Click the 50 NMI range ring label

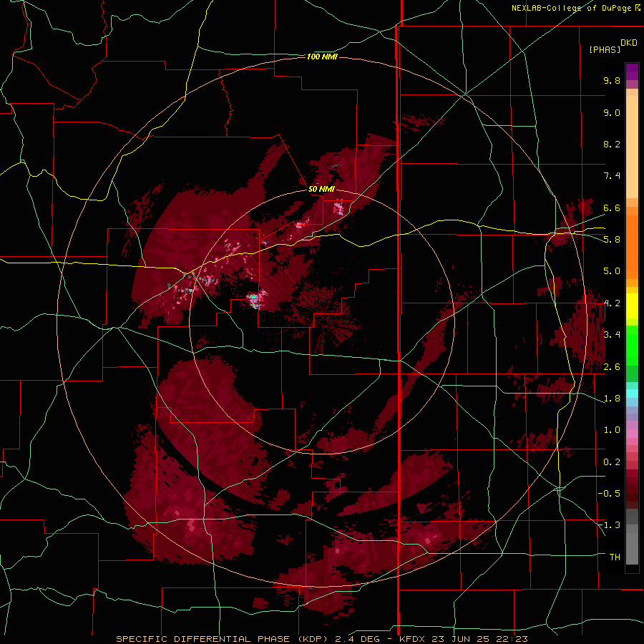(321, 190)
